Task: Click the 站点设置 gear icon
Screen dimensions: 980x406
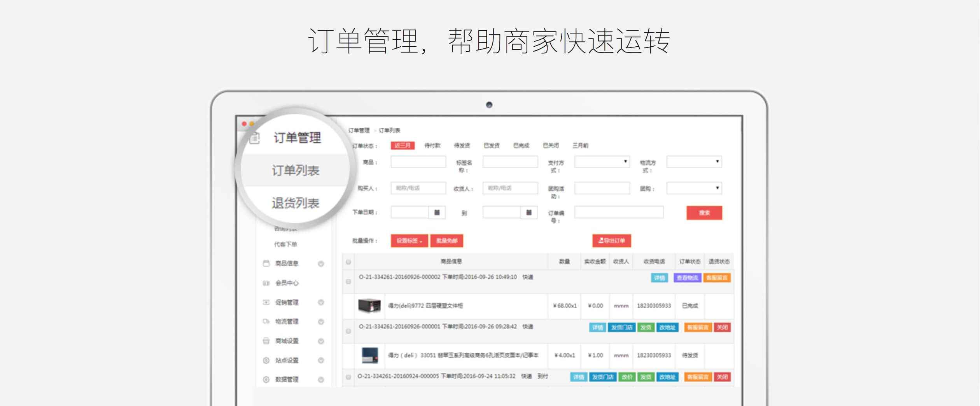Action: pos(266,360)
